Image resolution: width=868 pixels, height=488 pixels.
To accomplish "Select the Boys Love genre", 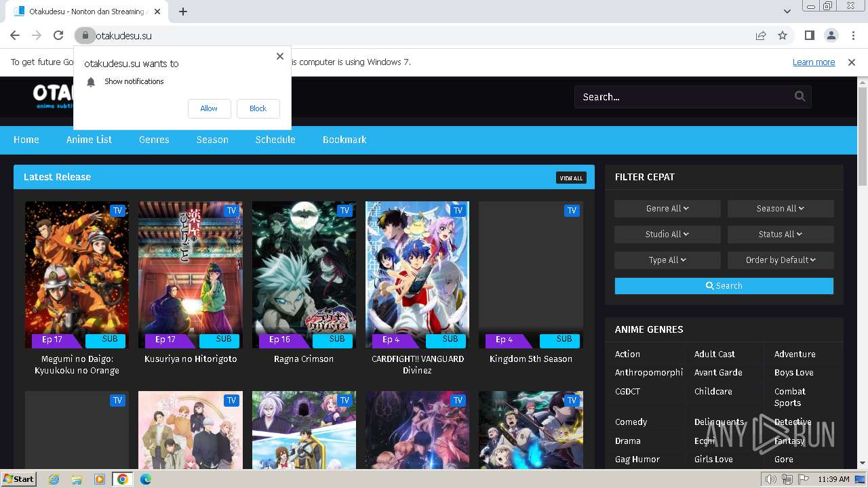I will [794, 372].
